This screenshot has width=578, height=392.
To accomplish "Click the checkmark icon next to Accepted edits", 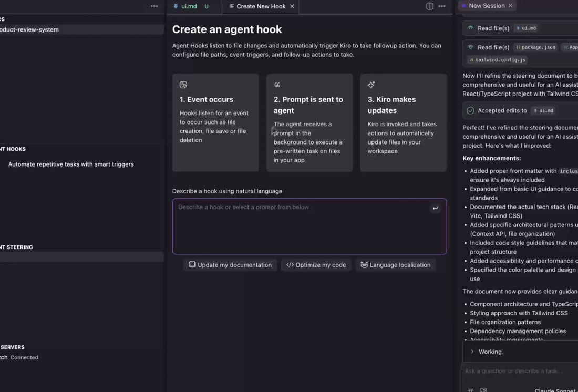I will [470, 111].
